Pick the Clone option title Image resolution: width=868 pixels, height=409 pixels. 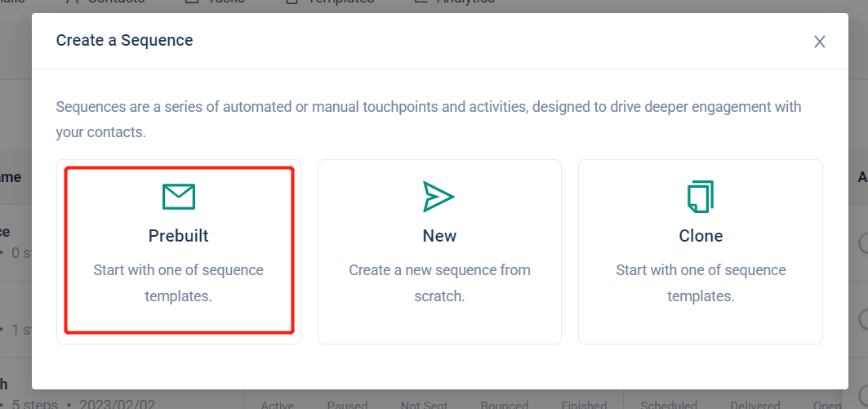pos(701,236)
